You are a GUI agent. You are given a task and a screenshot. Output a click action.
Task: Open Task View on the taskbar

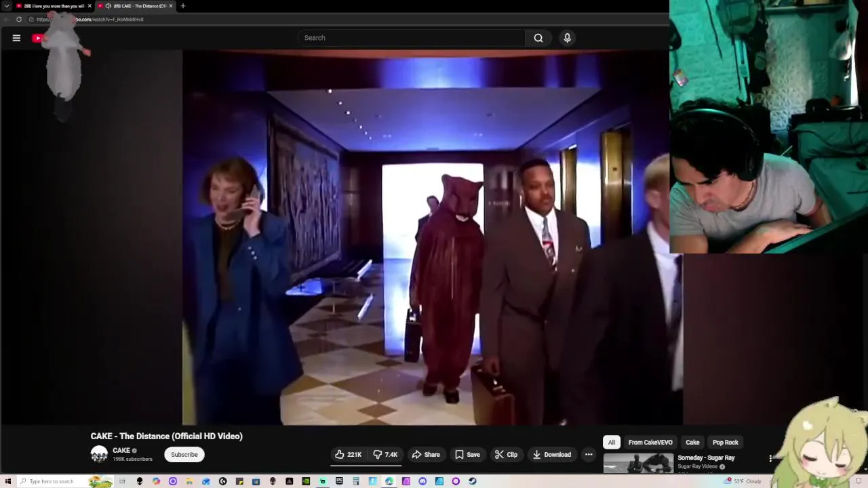(x=122, y=481)
